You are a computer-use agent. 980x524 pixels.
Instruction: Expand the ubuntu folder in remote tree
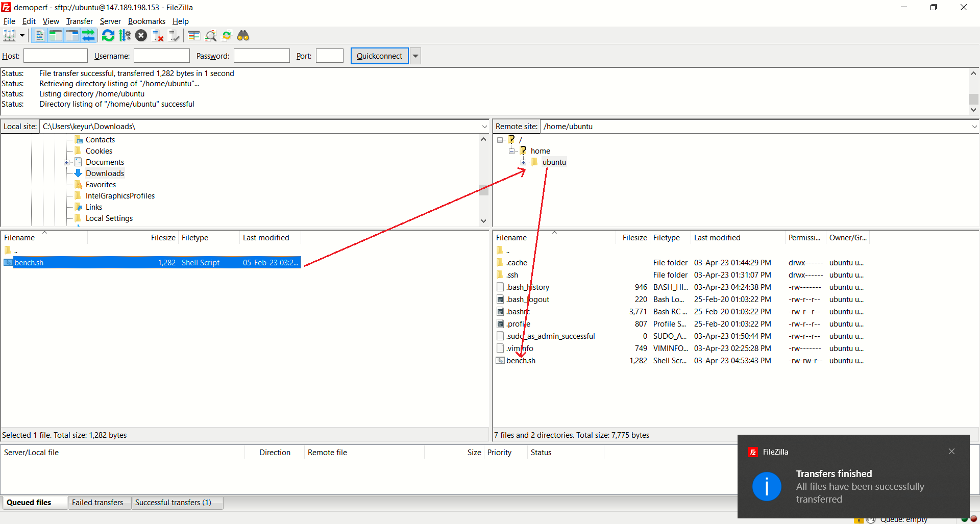[x=524, y=162]
